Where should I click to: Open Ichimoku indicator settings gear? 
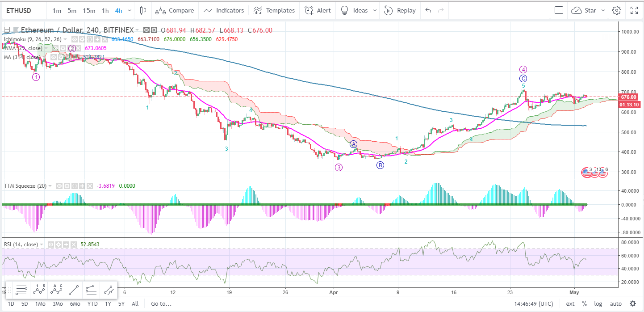point(82,39)
